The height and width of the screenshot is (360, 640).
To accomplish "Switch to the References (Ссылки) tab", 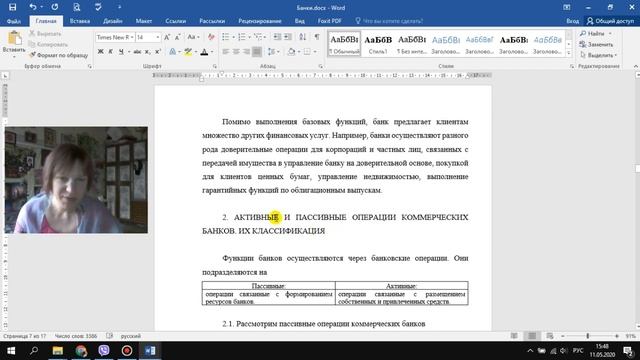I will pos(176,21).
